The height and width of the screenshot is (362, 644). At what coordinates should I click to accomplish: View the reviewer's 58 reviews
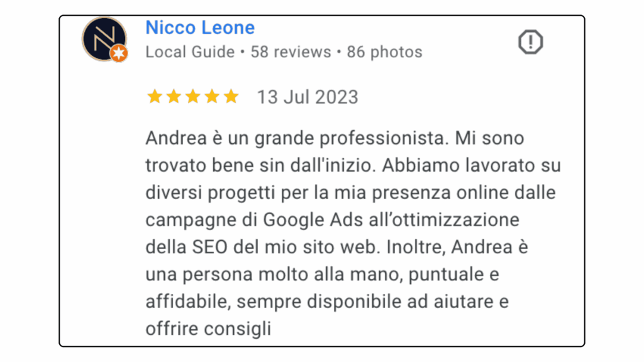pos(291,52)
